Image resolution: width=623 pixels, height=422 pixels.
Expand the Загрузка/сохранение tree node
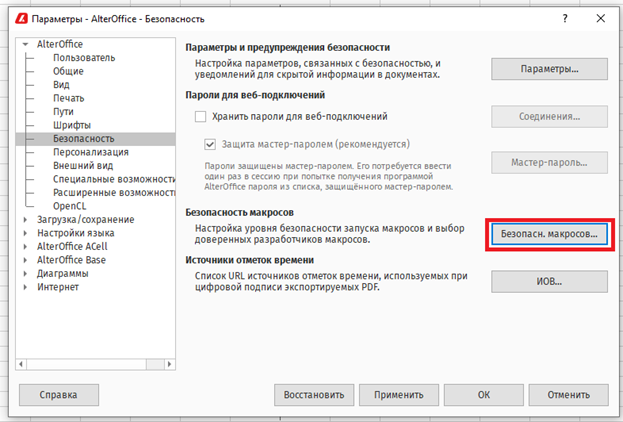coord(26,219)
